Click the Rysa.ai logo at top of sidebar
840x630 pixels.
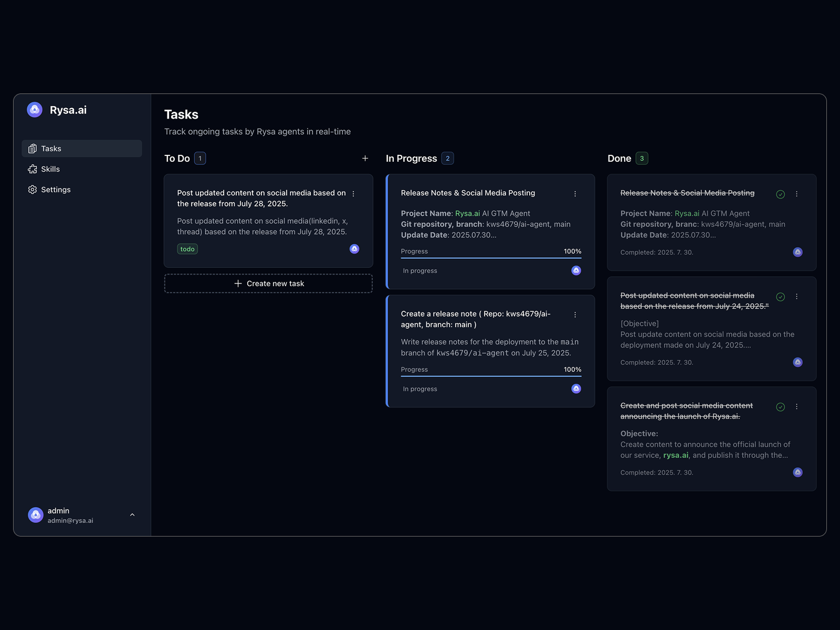pyautogui.click(x=35, y=109)
